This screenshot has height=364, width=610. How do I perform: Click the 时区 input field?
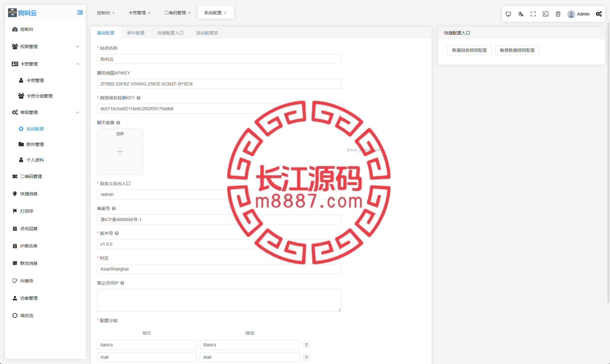pos(219,269)
